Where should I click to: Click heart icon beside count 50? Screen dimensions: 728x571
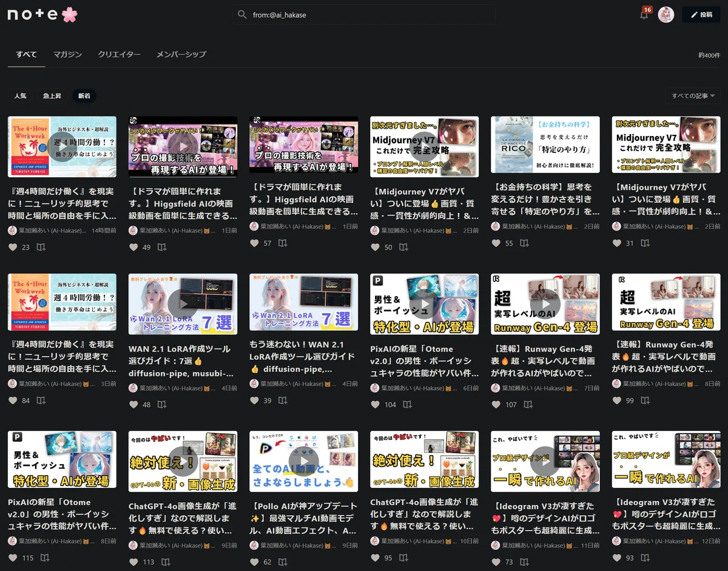point(376,247)
